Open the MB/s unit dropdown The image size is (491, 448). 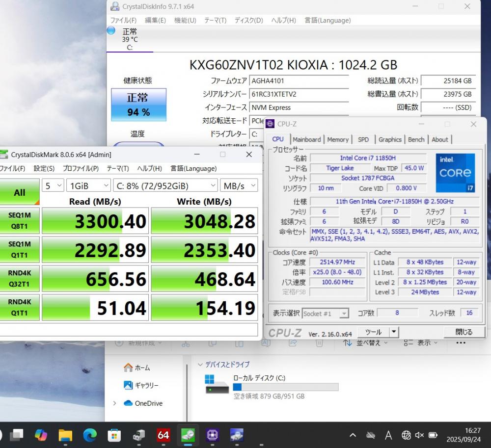pos(239,185)
